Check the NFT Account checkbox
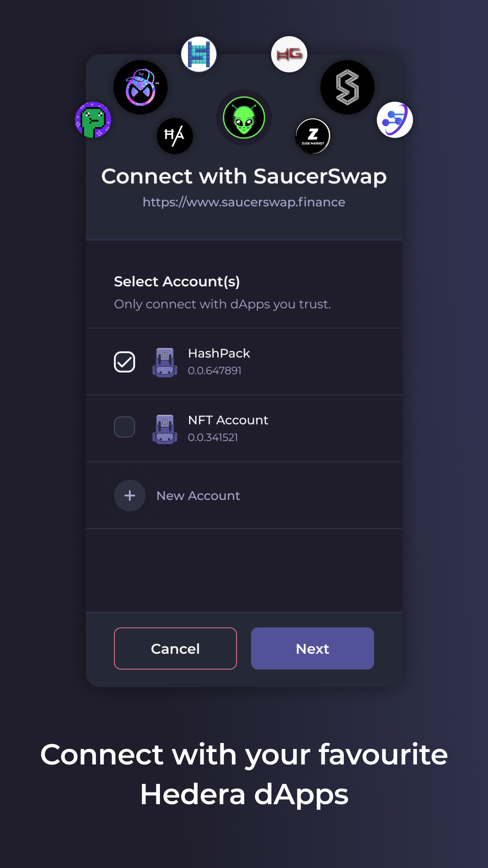This screenshot has height=868, width=488. coord(125,427)
